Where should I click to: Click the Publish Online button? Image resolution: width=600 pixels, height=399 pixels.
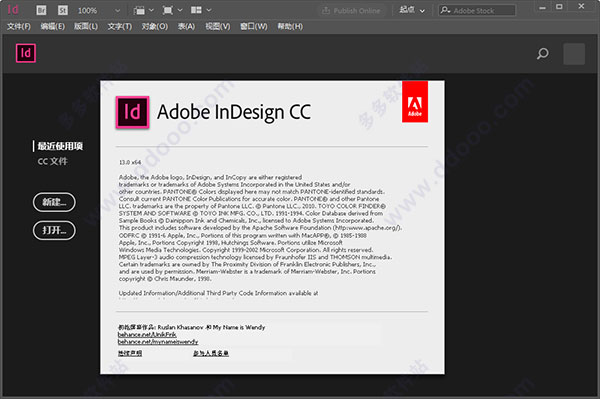tap(351, 11)
